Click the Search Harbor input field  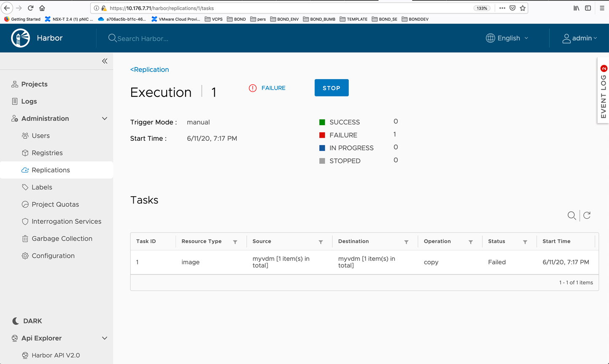[x=143, y=38]
